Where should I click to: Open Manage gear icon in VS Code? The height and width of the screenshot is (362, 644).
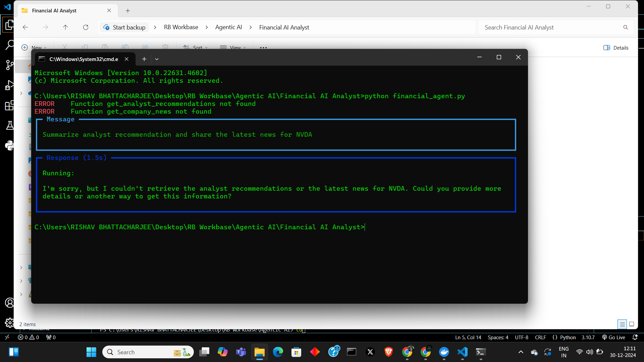[x=9, y=323]
